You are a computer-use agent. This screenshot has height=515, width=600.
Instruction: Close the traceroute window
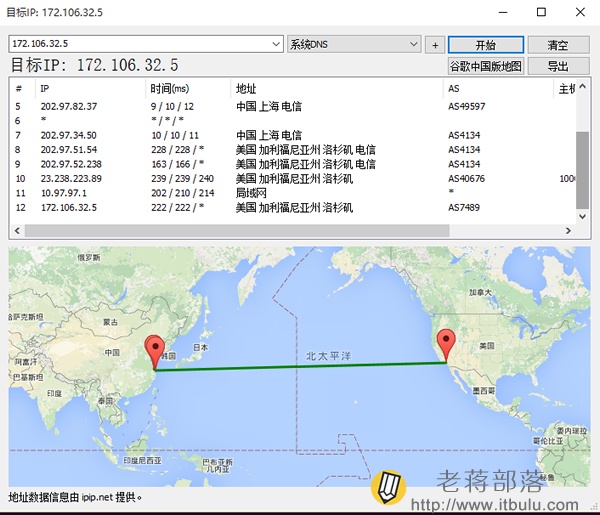point(580,12)
